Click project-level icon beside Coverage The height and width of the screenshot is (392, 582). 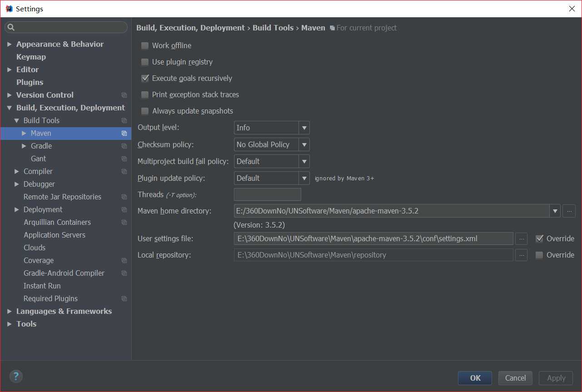click(x=124, y=260)
